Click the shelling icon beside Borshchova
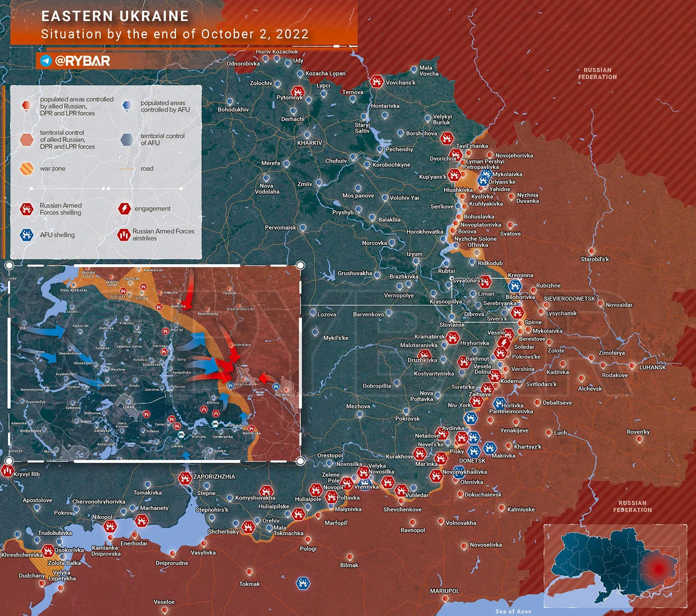The width and height of the screenshot is (696, 616). click(x=447, y=138)
